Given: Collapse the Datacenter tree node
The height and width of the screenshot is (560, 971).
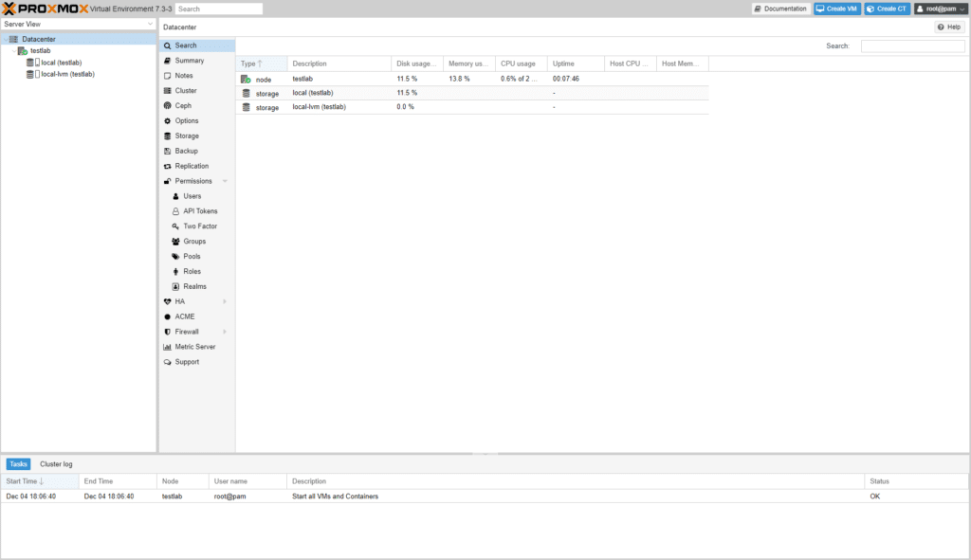Looking at the screenshot, I should coord(6,39).
